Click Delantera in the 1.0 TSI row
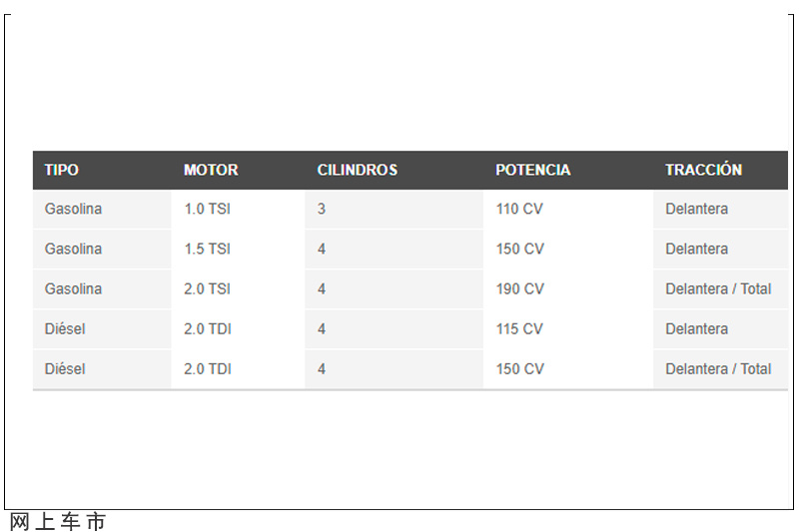 pyautogui.click(x=696, y=210)
